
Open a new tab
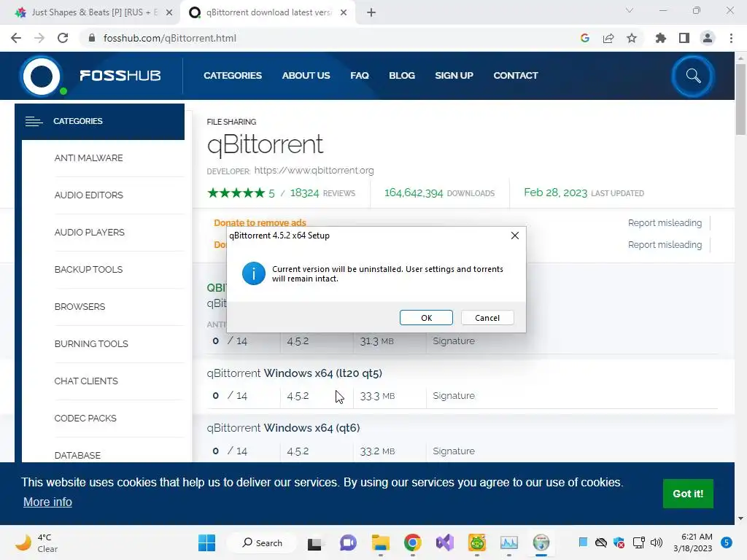[x=371, y=13]
